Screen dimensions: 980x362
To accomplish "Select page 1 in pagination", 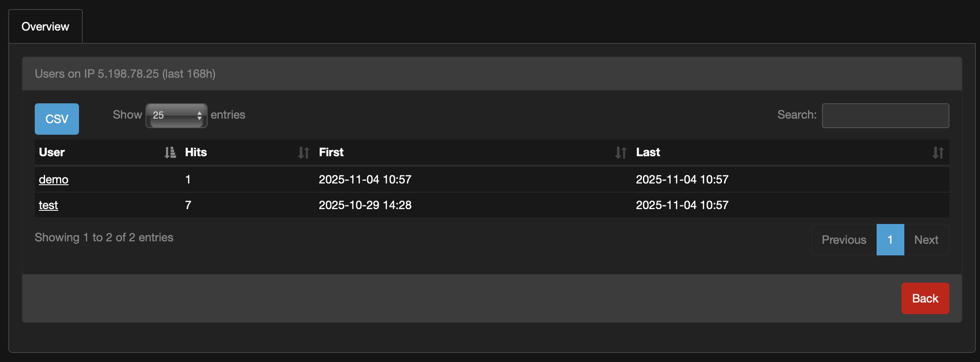I will 890,240.
